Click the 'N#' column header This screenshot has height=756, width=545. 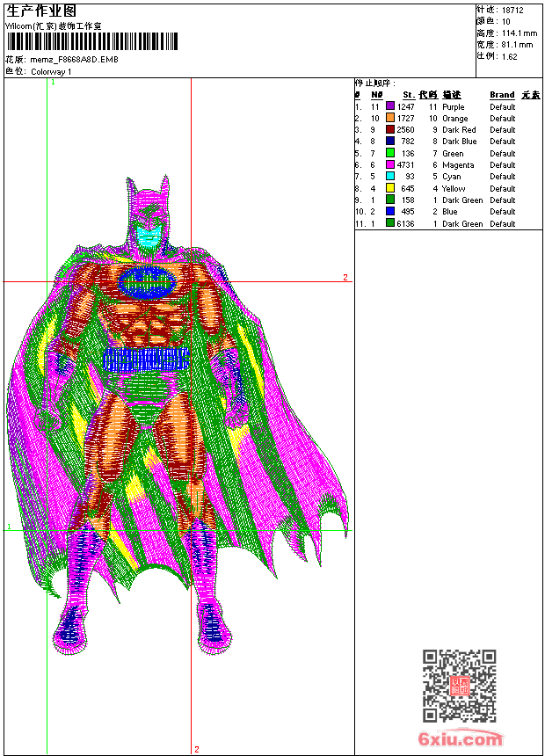(x=377, y=95)
